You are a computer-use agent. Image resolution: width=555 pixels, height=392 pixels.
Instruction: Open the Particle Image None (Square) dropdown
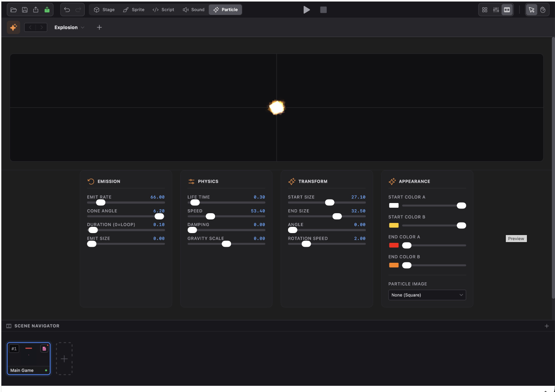click(x=427, y=295)
